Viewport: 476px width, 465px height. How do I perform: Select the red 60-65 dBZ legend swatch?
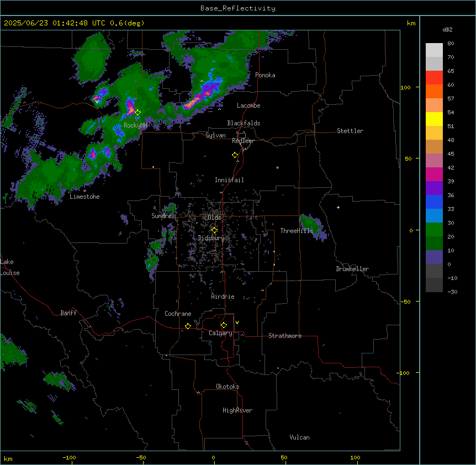pos(434,78)
